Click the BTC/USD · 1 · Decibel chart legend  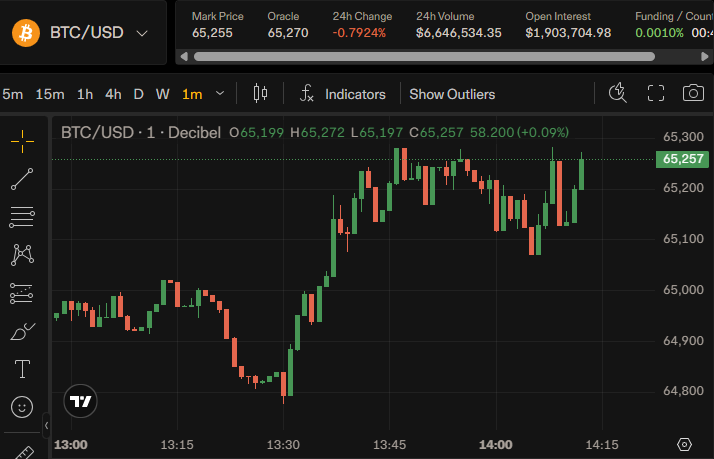point(141,133)
